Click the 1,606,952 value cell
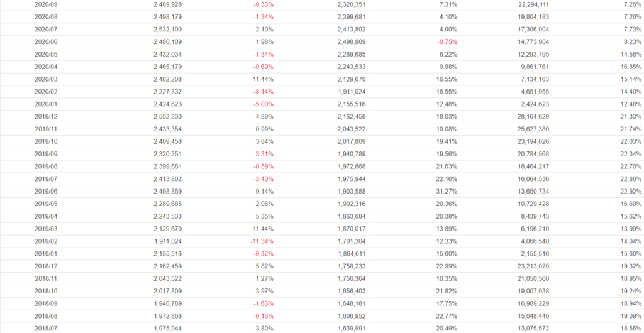This screenshot has height=333, width=644. 348,315
